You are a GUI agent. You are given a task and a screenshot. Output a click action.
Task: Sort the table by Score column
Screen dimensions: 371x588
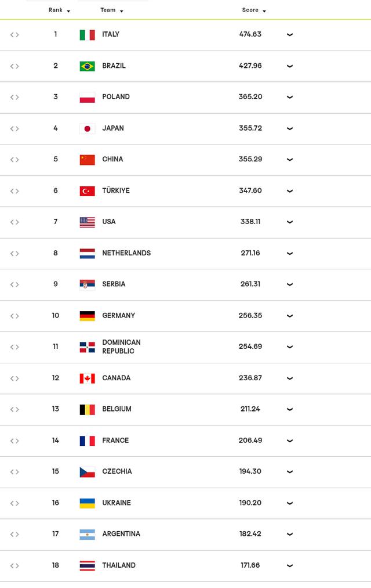(254, 10)
